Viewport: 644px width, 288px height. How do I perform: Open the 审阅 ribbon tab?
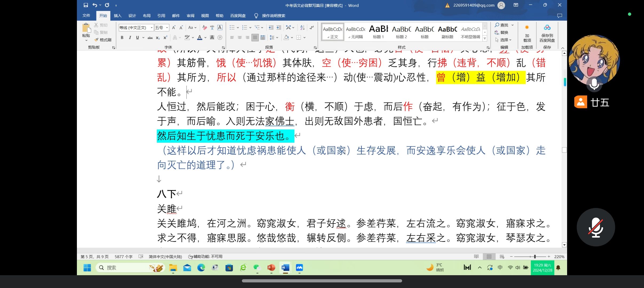pyautogui.click(x=190, y=16)
